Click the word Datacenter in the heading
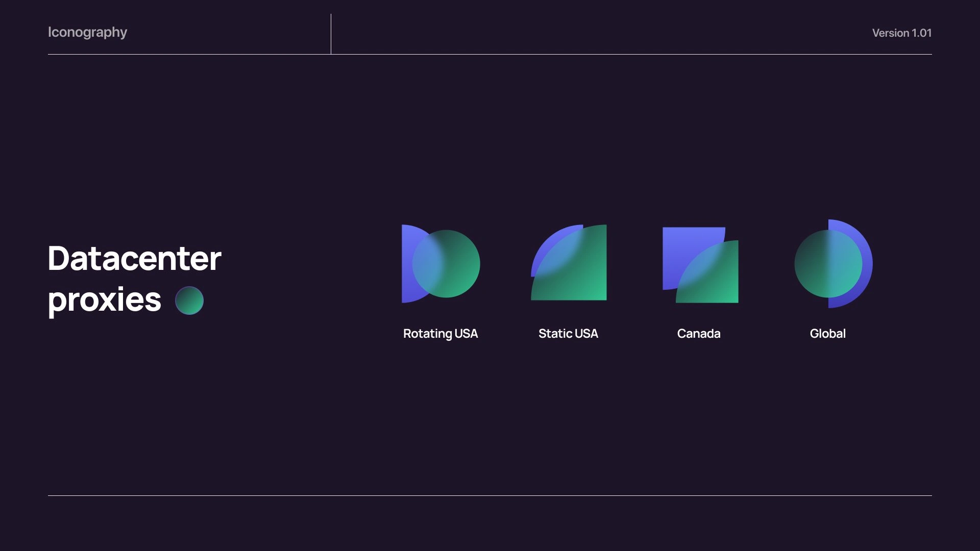This screenshot has width=980, height=551. pyautogui.click(x=135, y=259)
